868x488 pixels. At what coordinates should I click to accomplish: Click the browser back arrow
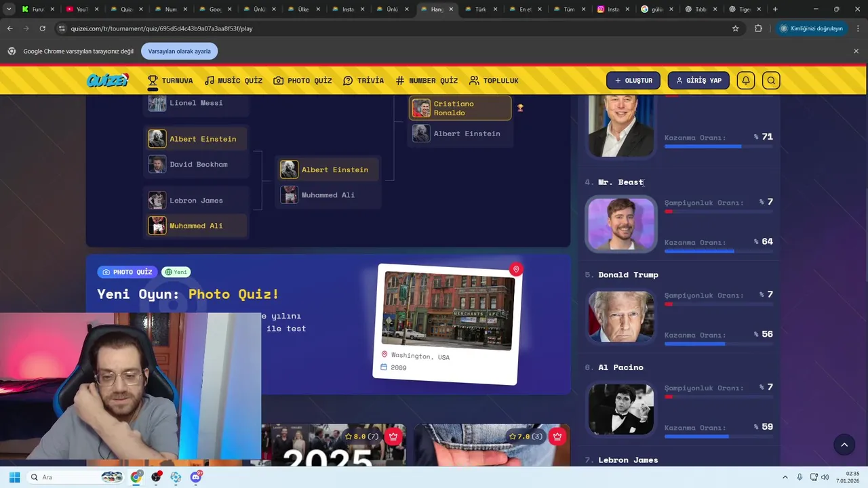tap(9, 28)
